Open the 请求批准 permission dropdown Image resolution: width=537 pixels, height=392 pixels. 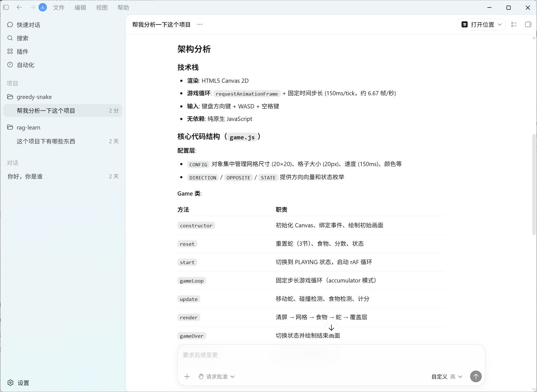(217, 377)
